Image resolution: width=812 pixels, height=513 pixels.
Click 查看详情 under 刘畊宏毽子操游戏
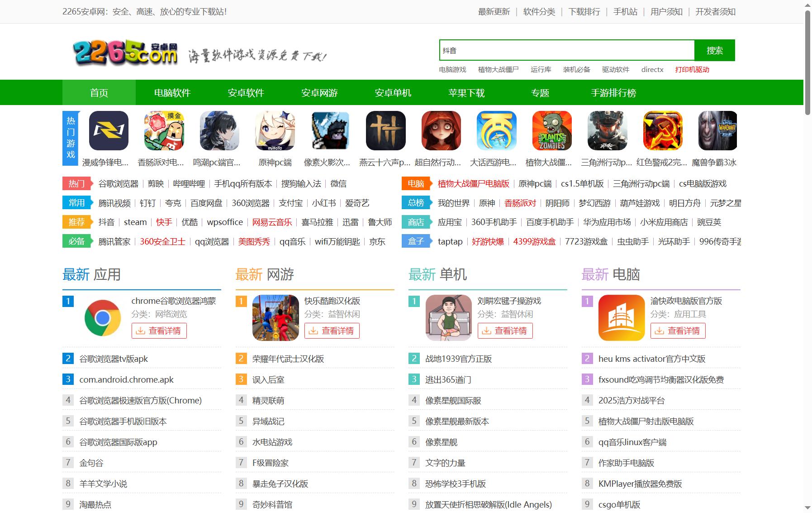[505, 331]
